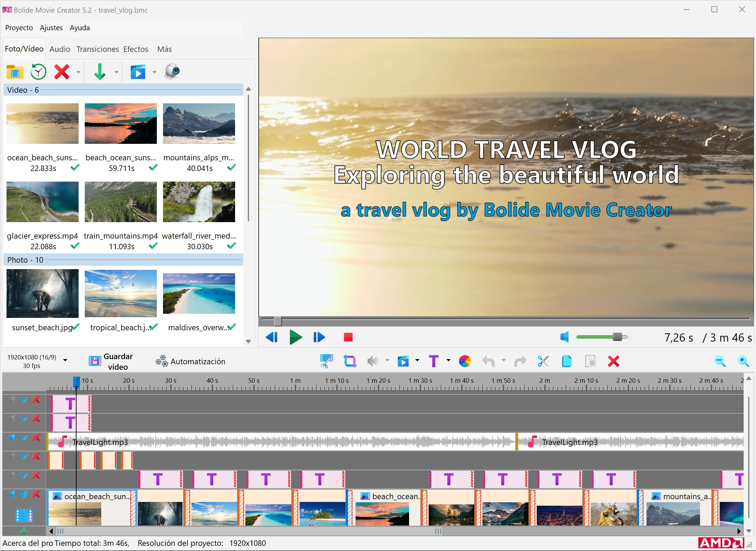Select the crop tool icon
Image resolution: width=756 pixels, height=551 pixels.
(350, 361)
